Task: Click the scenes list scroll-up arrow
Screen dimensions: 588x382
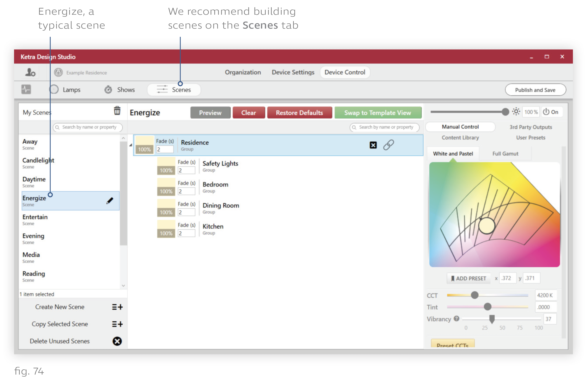Action: [123, 138]
